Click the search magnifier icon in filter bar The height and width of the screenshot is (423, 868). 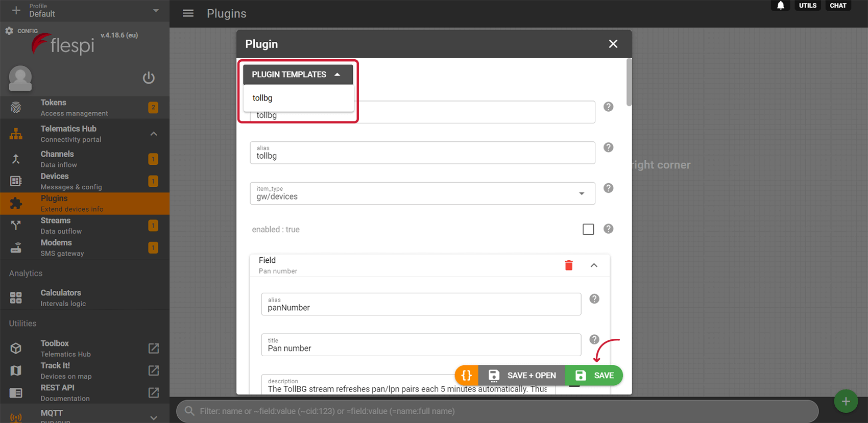click(189, 411)
